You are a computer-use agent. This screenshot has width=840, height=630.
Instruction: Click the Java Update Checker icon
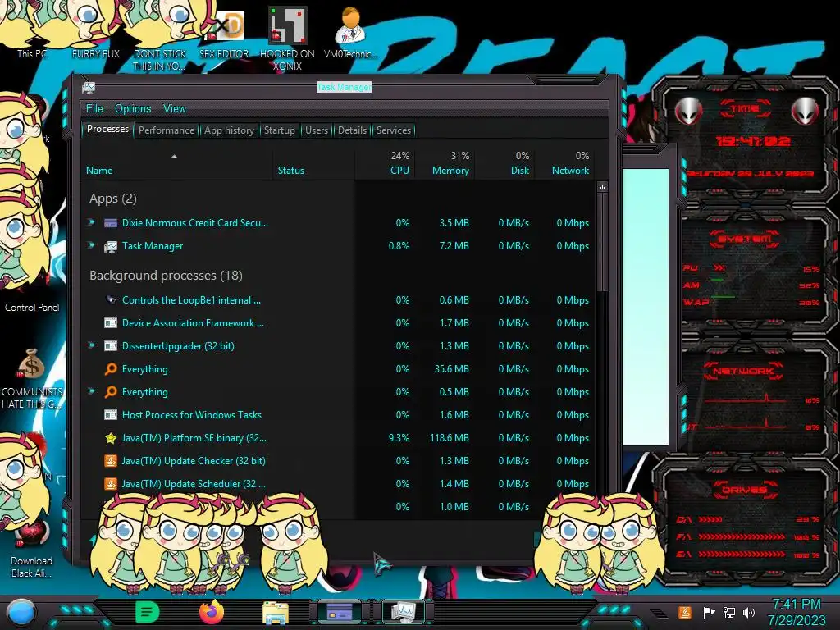click(111, 461)
